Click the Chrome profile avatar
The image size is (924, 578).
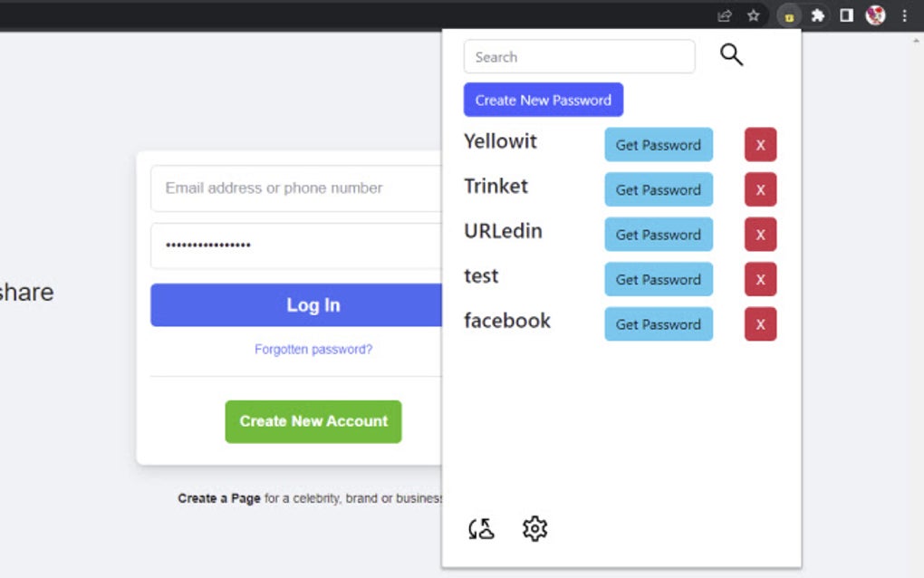point(874,15)
